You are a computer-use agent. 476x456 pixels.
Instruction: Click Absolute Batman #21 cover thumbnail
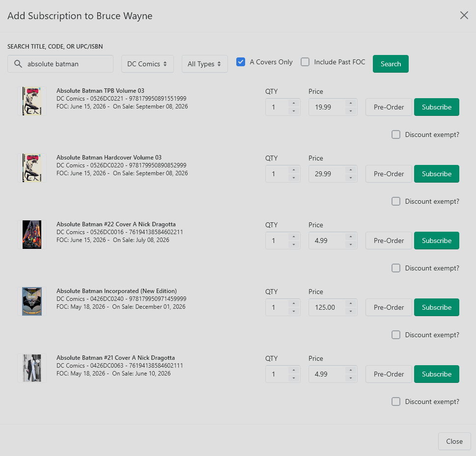pyautogui.click(x=32, y=368)
